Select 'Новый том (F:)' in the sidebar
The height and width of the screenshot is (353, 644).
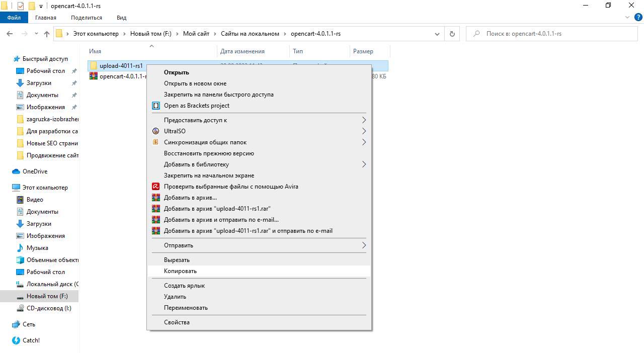click(x=47, y=296)
